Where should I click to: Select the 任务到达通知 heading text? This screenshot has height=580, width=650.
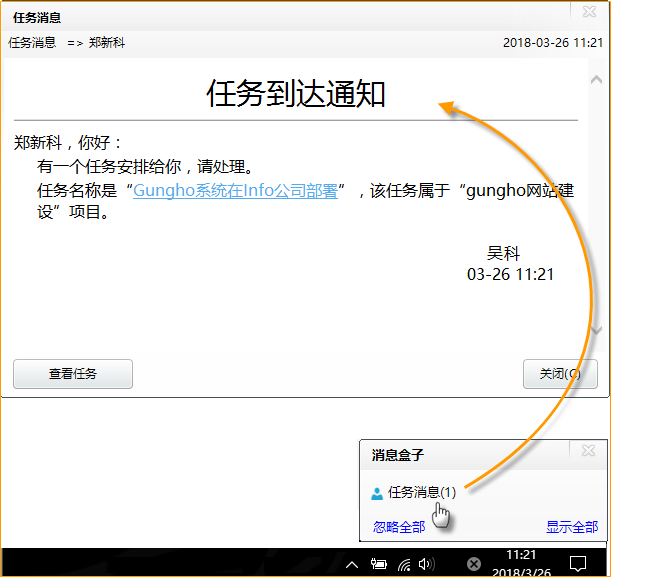[x=296, y=94]
